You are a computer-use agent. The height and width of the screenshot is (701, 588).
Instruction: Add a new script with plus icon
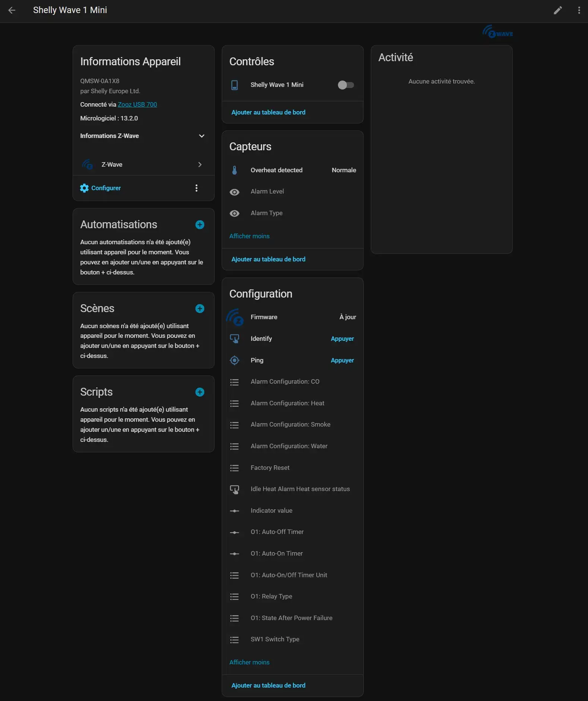tap(200, 392)
